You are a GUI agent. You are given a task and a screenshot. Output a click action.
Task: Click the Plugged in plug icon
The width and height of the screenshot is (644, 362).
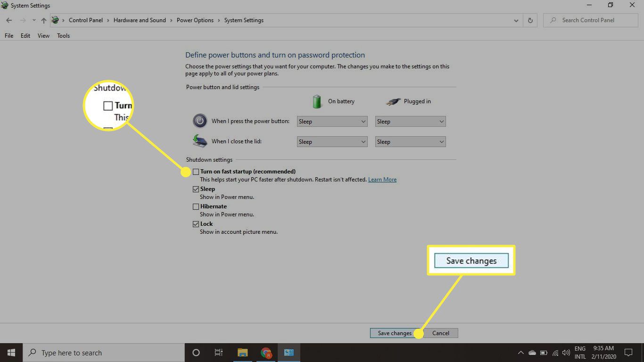coord(393,101)
